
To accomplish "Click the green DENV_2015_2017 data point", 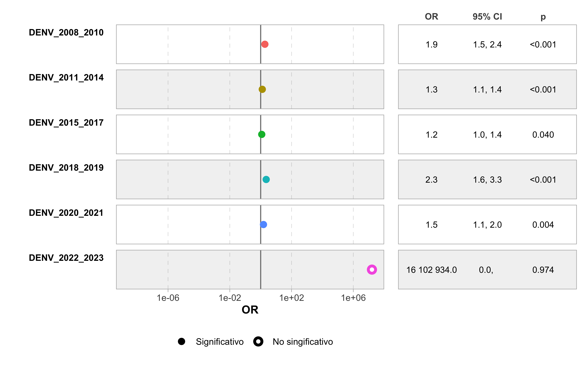I will point(262,134).
